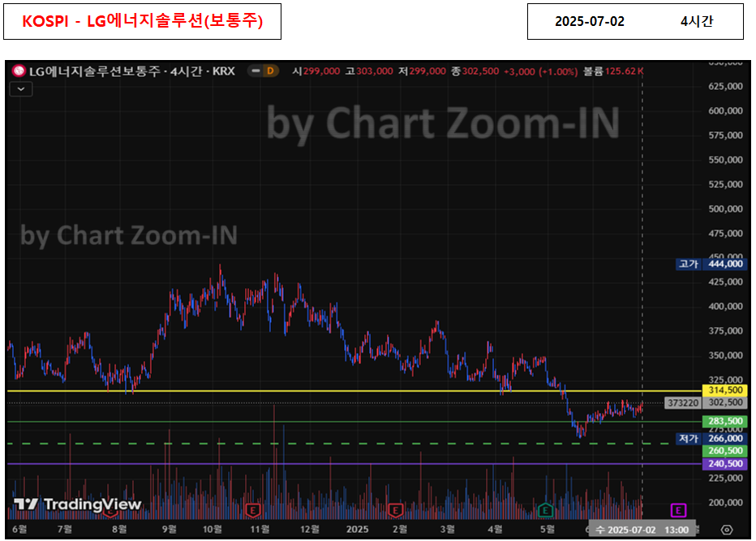Select the 저가 266,000 low price label
Viewport: 756px width, 541px height.
pos(711,438)
